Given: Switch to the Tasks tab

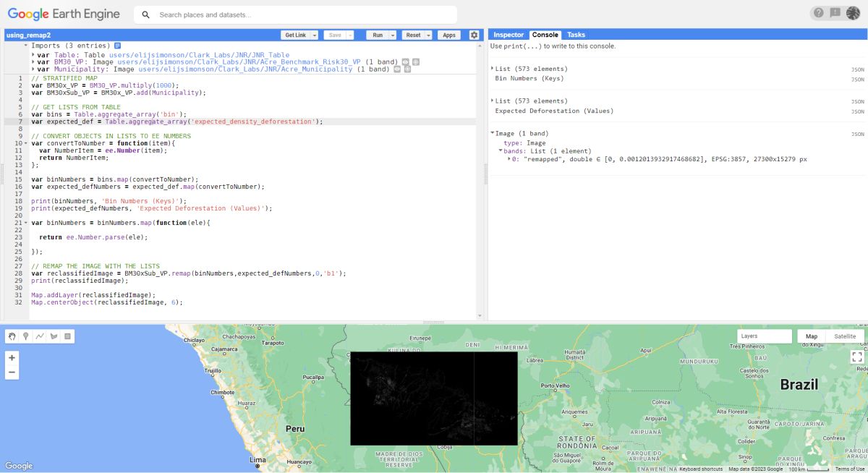Looking at the screenshot, I should [x=576, y=35].
